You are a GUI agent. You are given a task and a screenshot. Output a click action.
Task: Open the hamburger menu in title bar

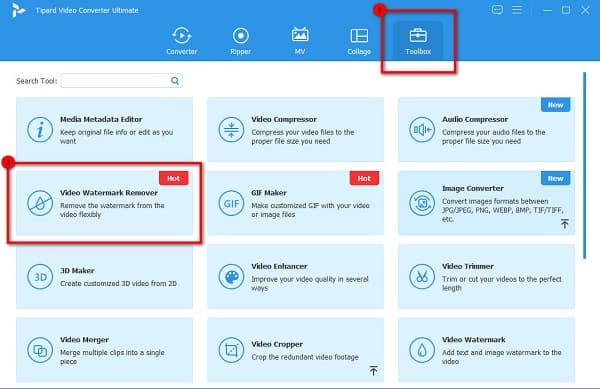pos(517,10)
